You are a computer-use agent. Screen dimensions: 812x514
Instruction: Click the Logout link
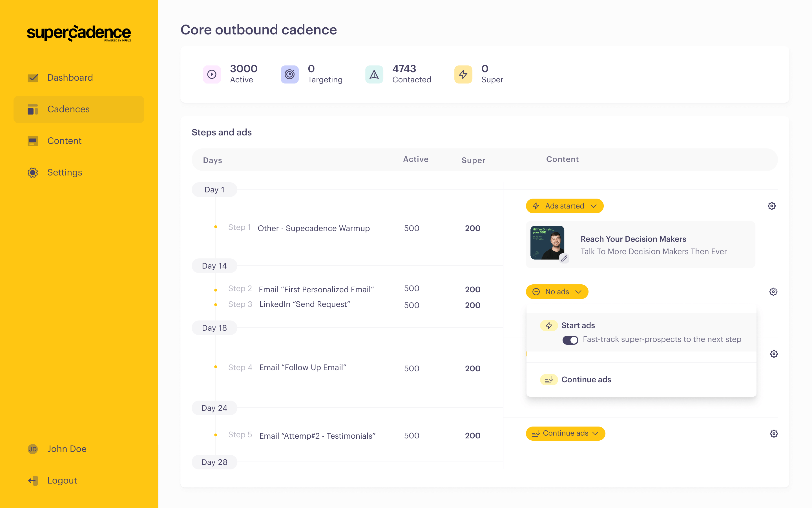[62, 480]
